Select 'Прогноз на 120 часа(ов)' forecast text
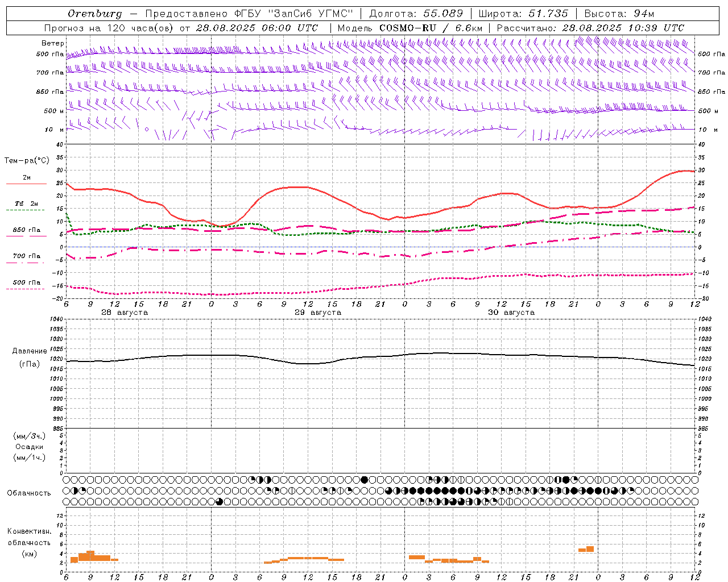The image size is (728, 582). pos(109,28)
